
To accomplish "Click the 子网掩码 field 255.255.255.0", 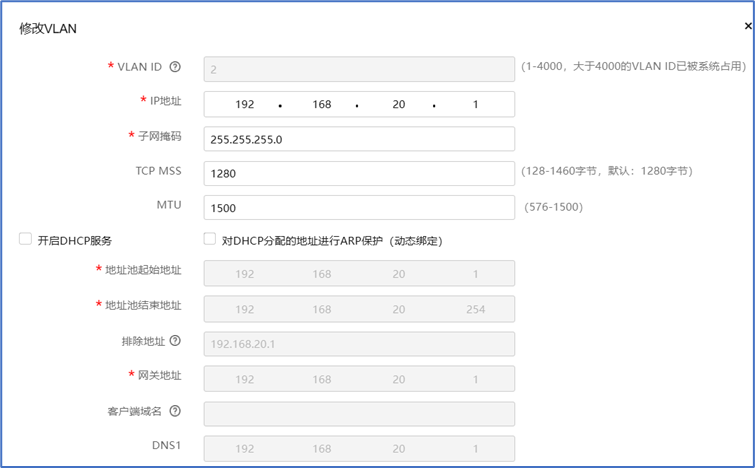I will click(x=359, y=139).
